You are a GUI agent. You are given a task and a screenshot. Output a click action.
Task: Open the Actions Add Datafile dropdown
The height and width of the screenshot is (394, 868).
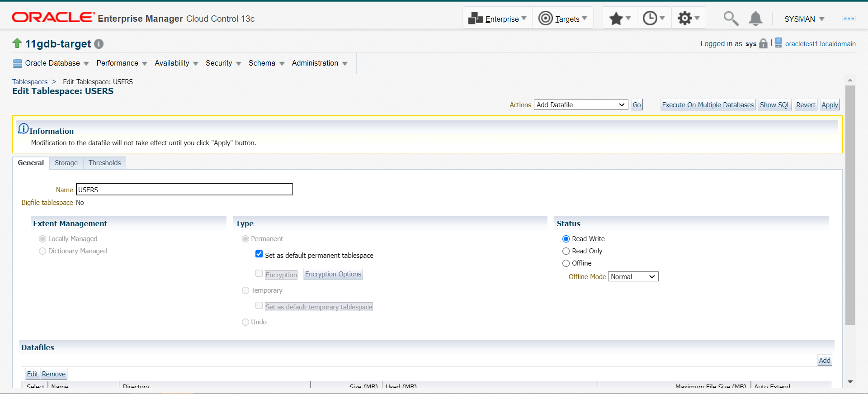[581, 105]
